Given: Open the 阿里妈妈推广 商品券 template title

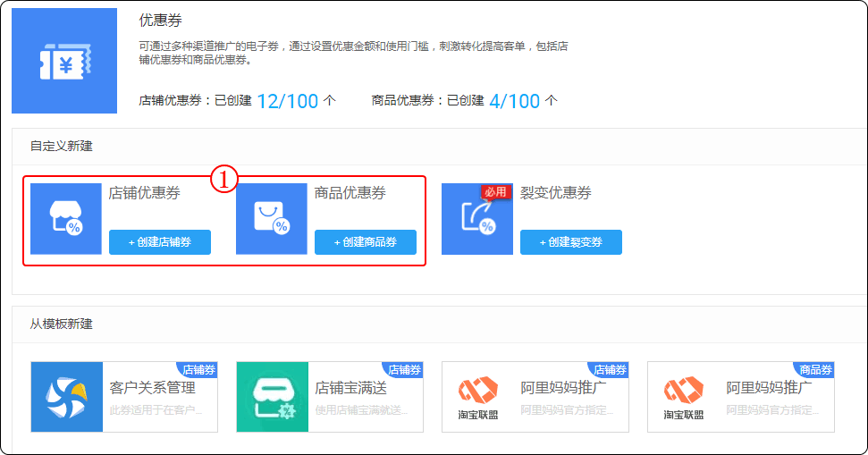Looking at the screenshot, I should [x=770, y=387].
